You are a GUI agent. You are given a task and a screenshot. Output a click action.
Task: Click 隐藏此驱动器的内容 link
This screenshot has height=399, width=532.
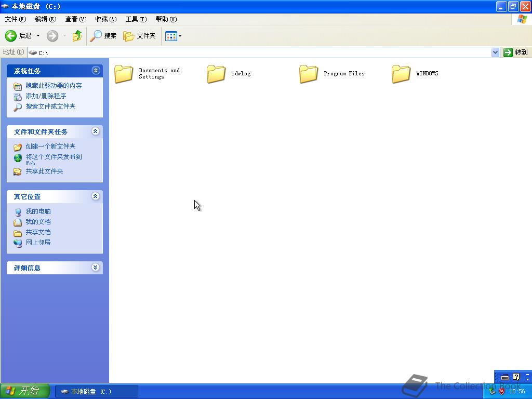tap(54, 86)
